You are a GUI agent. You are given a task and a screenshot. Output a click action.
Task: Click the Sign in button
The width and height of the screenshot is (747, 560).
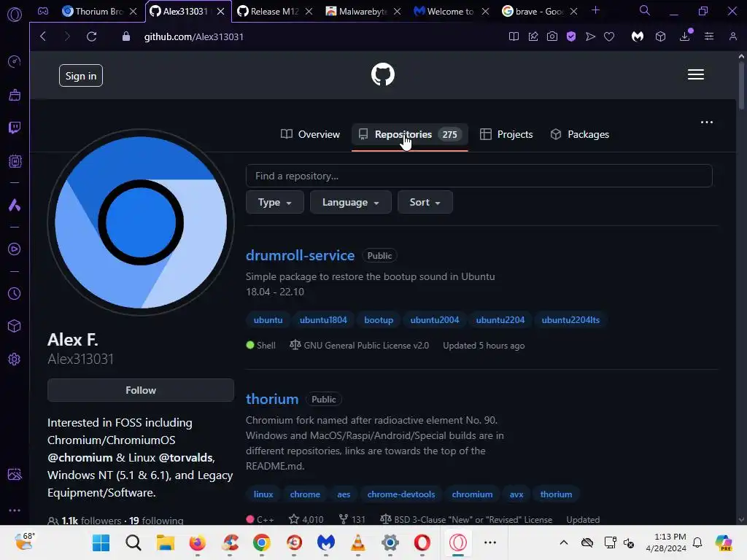pyautogui.click(x=81, y=76)
